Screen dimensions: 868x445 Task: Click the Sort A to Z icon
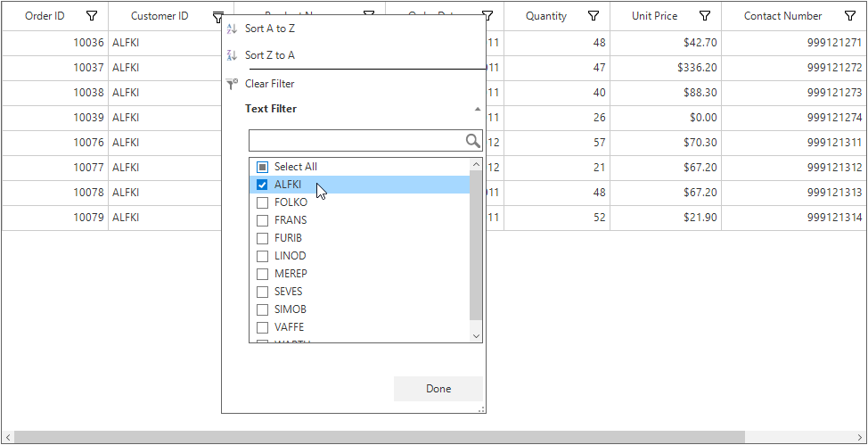coord(232,29)
